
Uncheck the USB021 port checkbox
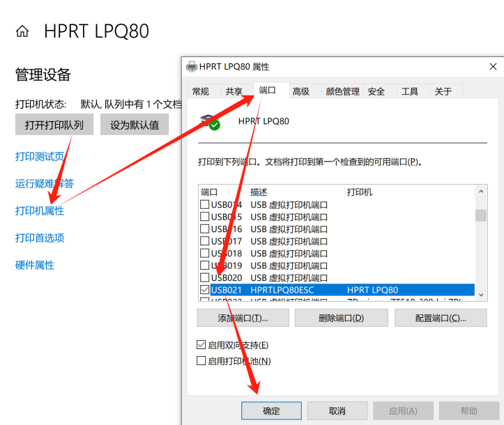click(204, 290)
